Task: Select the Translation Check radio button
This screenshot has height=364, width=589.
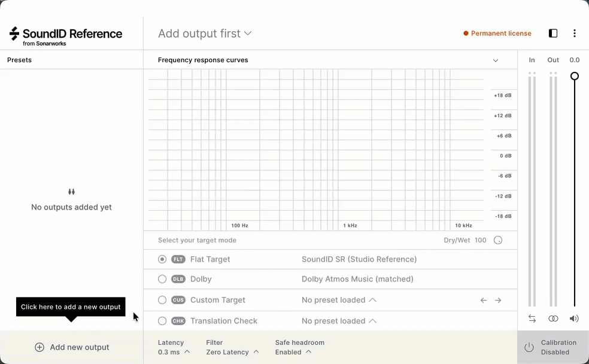Action: 162,321
